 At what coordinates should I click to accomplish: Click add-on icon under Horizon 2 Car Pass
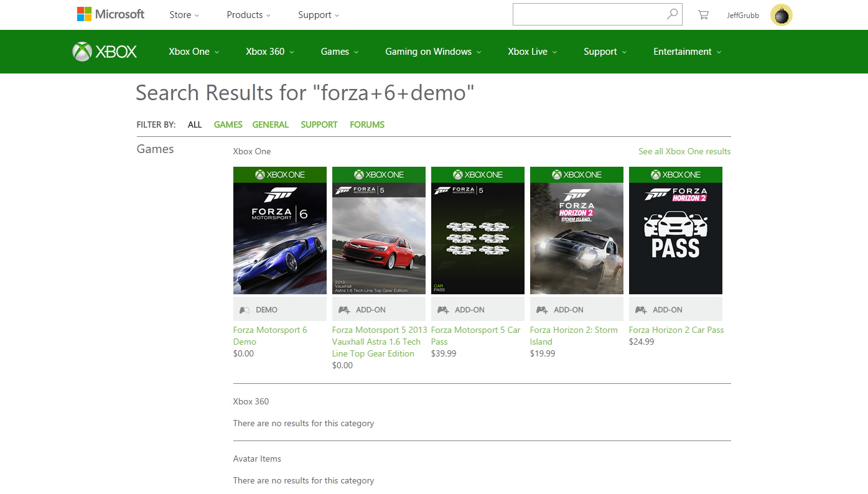click(640, 310)
